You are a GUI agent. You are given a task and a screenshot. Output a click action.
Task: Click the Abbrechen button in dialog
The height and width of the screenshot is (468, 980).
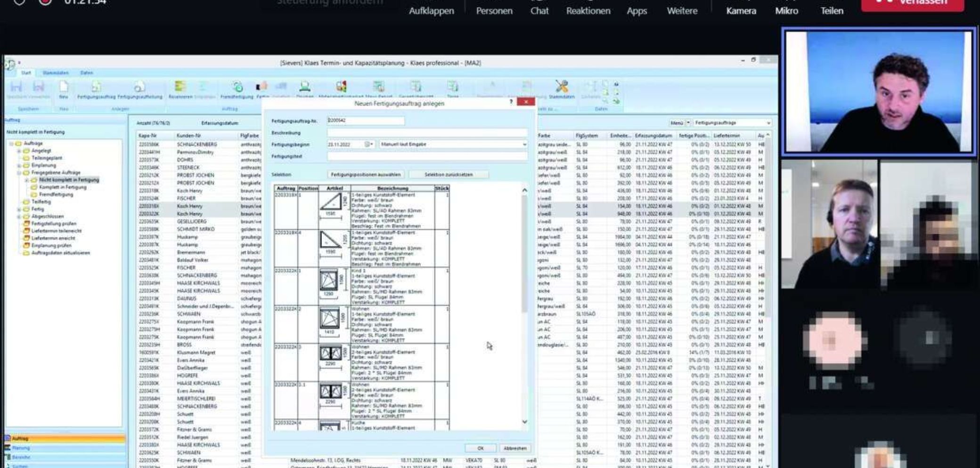(x=515, y=448)
